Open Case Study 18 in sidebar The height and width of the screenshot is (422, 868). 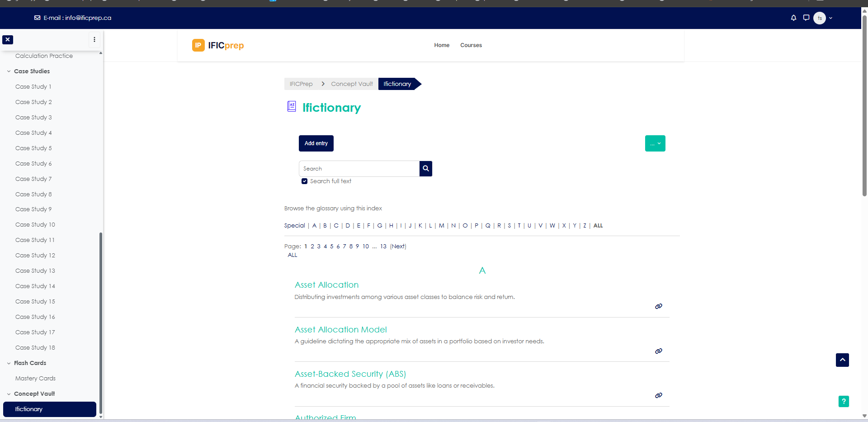35,347
